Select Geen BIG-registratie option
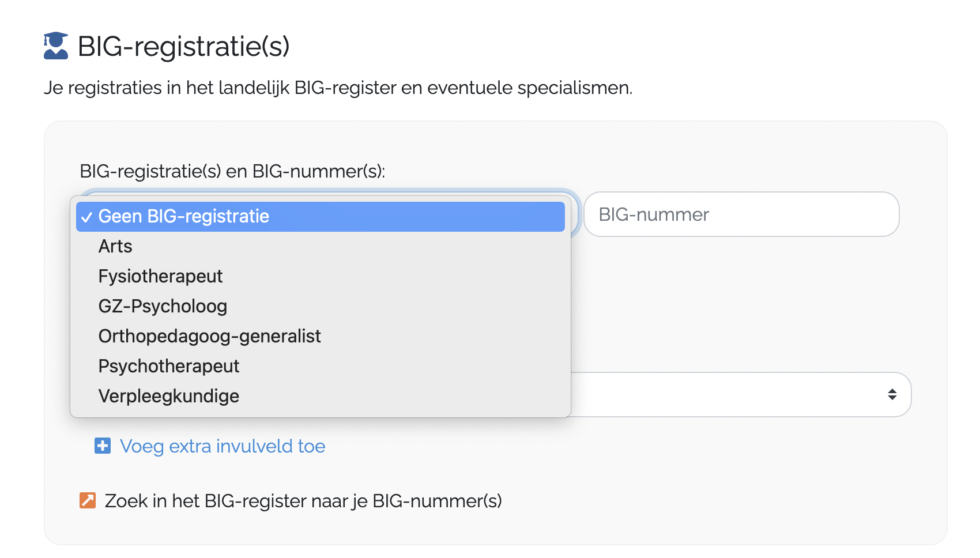 (321, 216)
